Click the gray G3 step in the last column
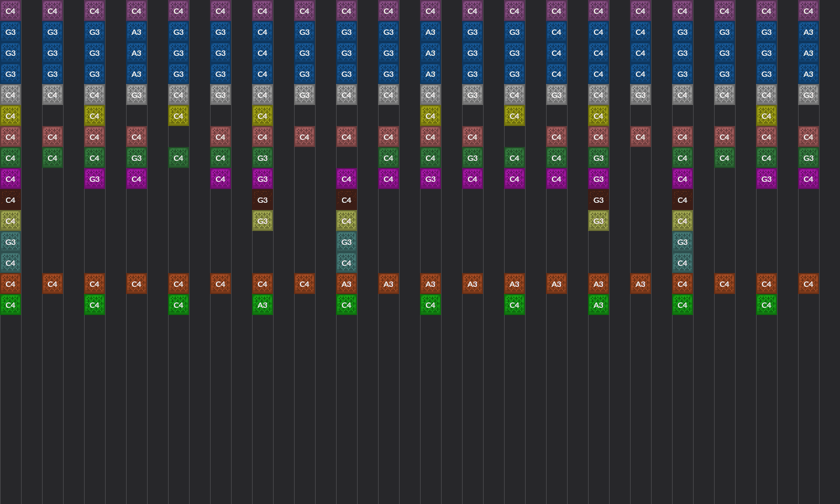840x504 pixels. 808,94
